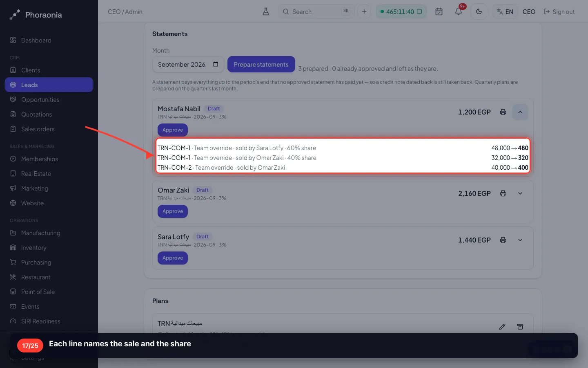
Task: Focus the Search field
Action: click(x=316, y=11)
